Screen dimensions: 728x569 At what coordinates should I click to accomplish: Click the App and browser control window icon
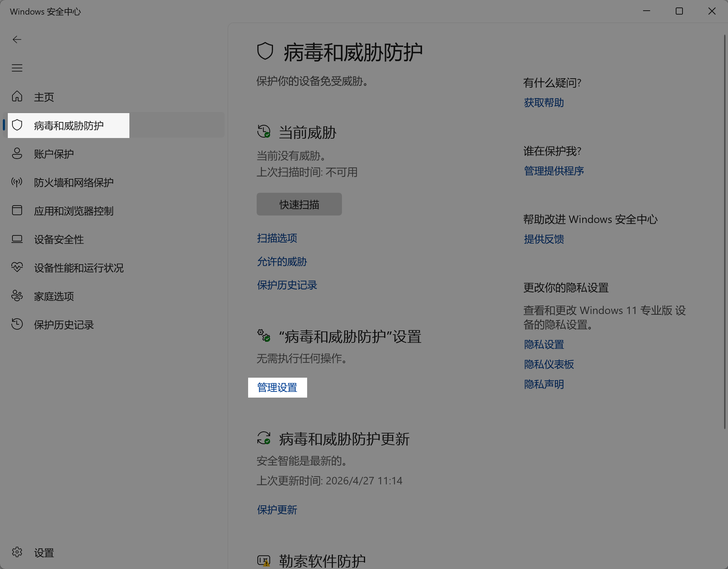coord(17,211)
